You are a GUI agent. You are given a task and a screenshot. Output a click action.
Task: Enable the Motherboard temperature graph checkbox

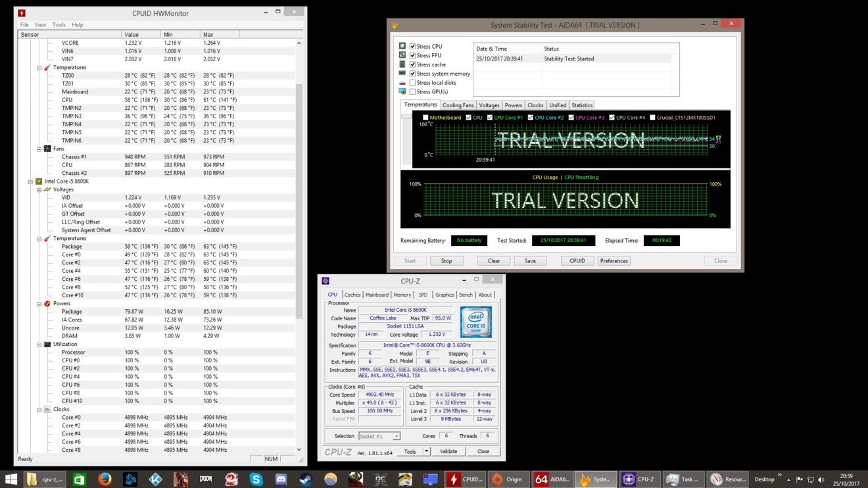coord(425,118)
